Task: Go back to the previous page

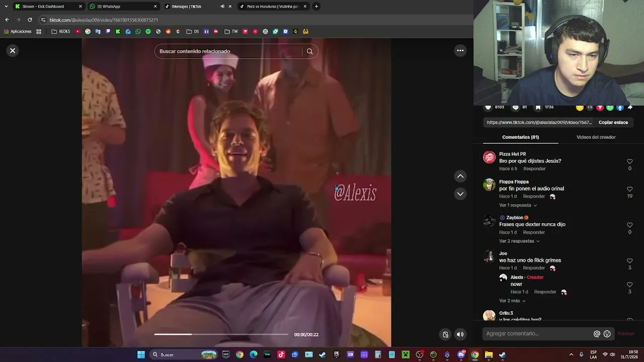Action: click(x=7, y=20)
